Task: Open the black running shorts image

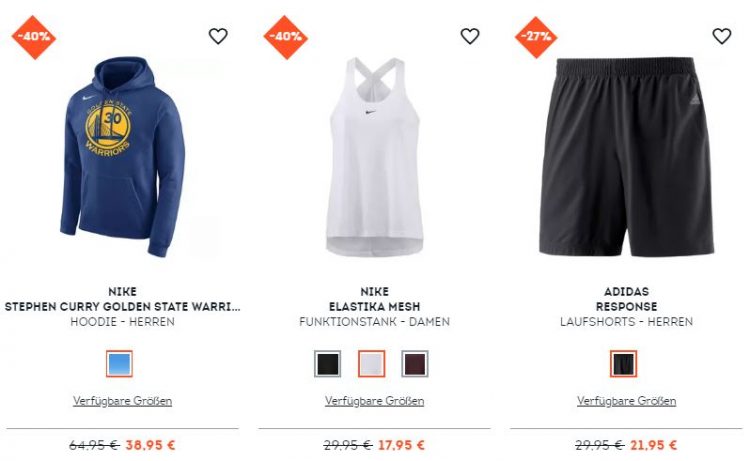Action: coord(627,157)
